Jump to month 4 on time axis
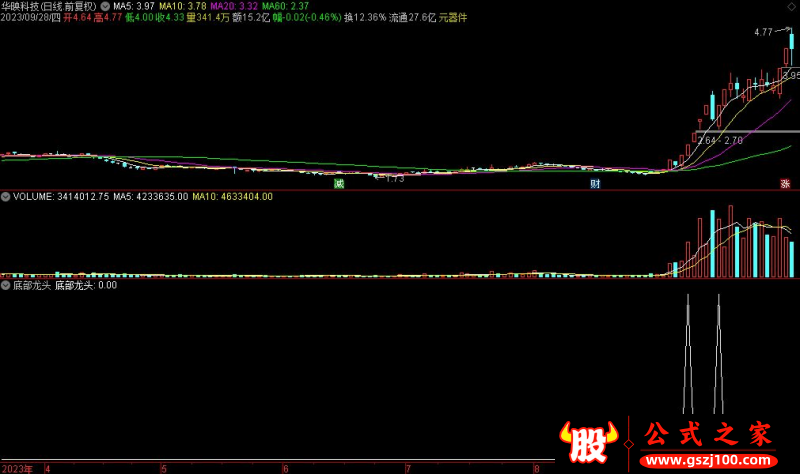800x474 pixels. [x=47, y=468]
